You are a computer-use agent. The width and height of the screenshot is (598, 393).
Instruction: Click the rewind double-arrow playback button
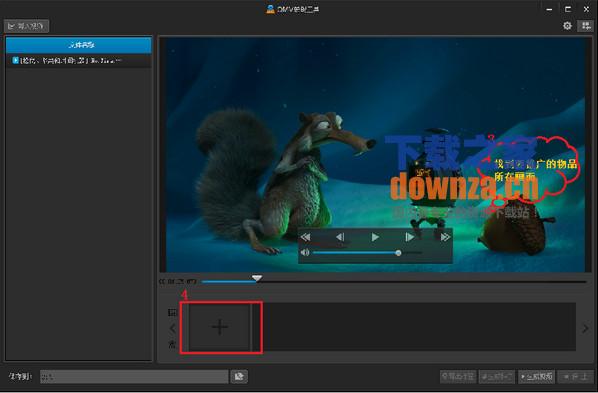click(x=305, y=237)
